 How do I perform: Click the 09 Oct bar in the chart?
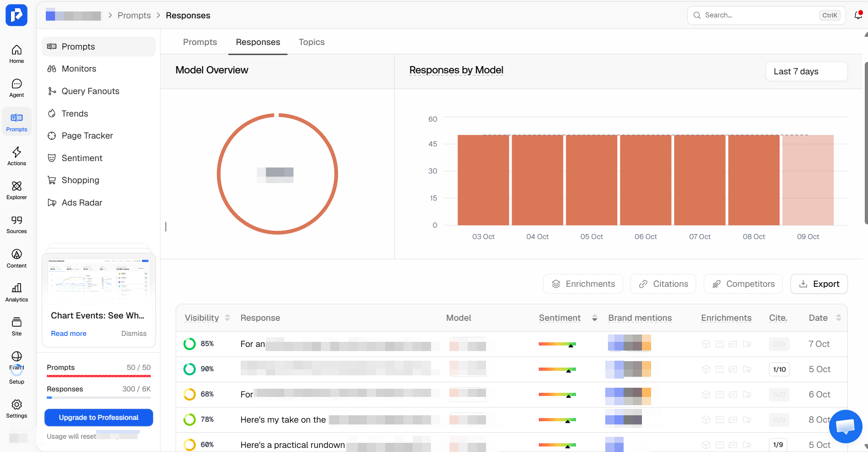(x=808, y=180)
